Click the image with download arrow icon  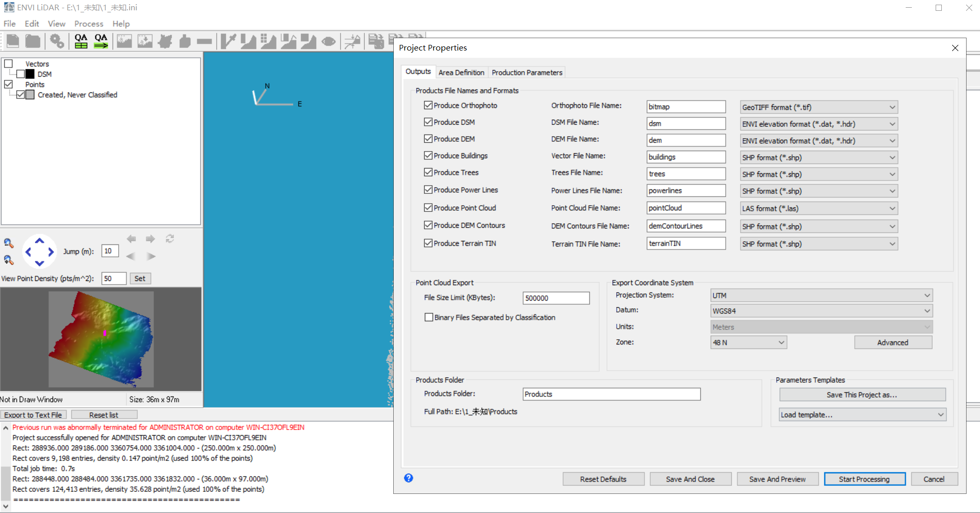pyautogui.click(x=145, y=41)
